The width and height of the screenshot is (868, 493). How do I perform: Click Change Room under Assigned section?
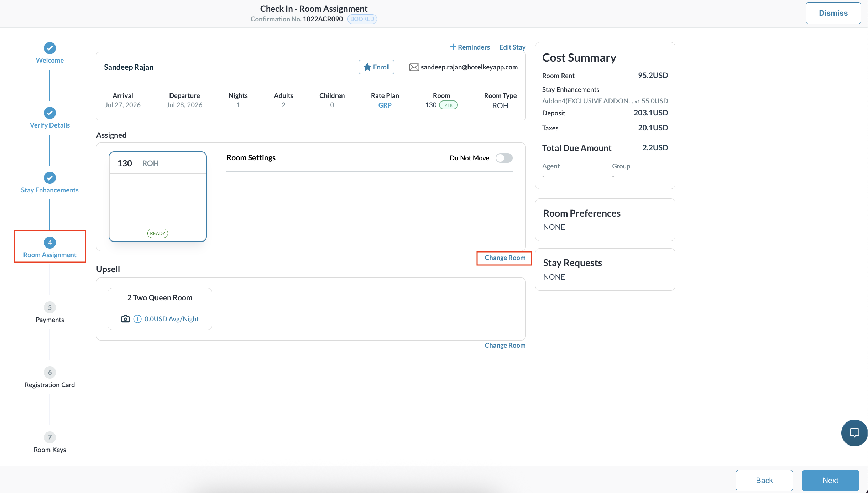[505, 258]
